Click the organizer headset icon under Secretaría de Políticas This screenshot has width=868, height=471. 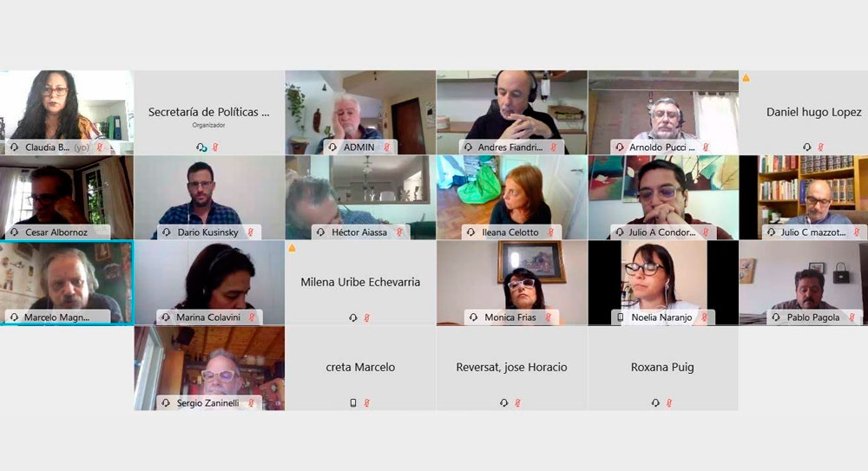201,147
